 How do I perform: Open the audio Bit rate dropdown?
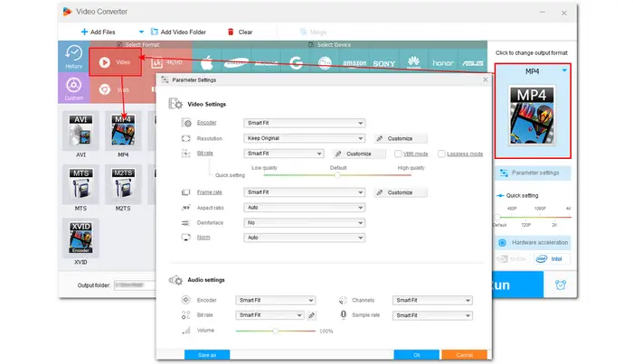(269, 315)
